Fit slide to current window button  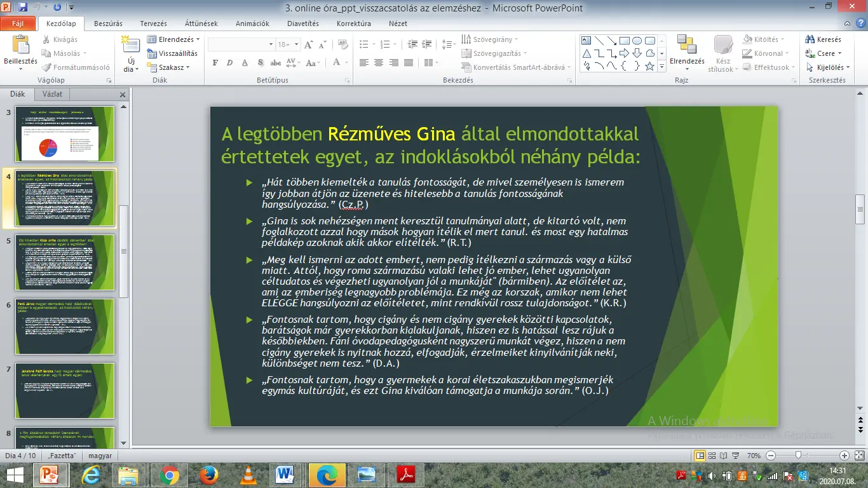[x=858, y=456]
